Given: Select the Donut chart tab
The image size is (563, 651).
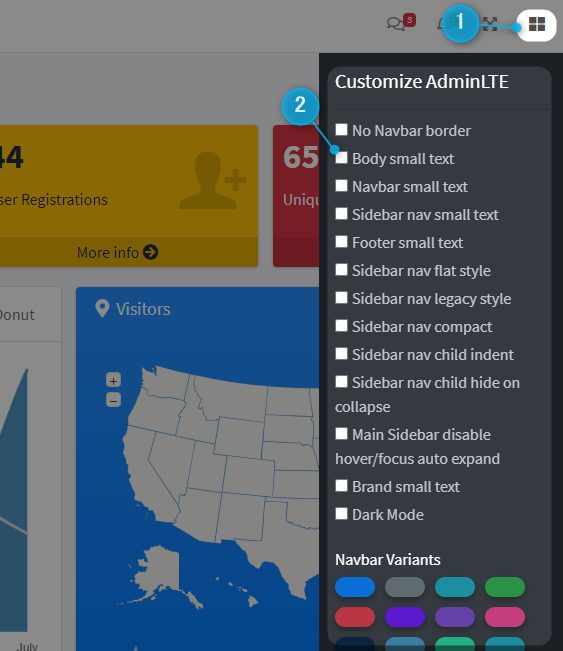Looking at the screenshot, I should (x=17, y=315).
